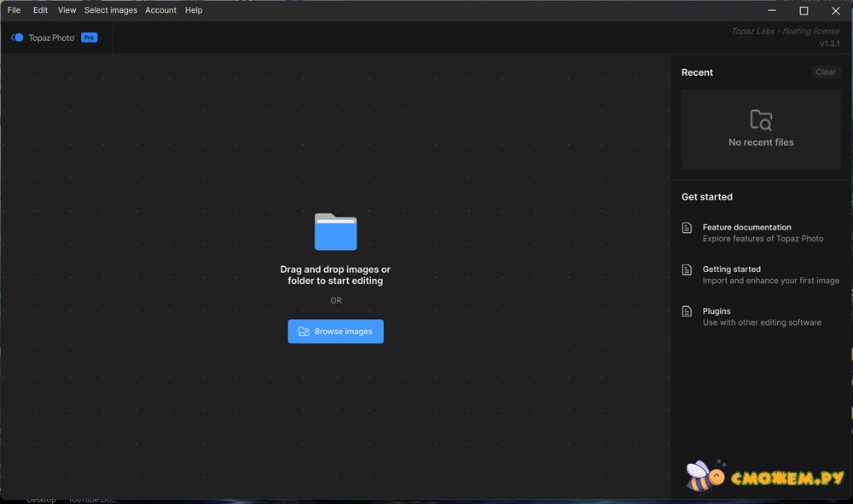
Task: Click the Plugins page icon
Action: (687, 311)
